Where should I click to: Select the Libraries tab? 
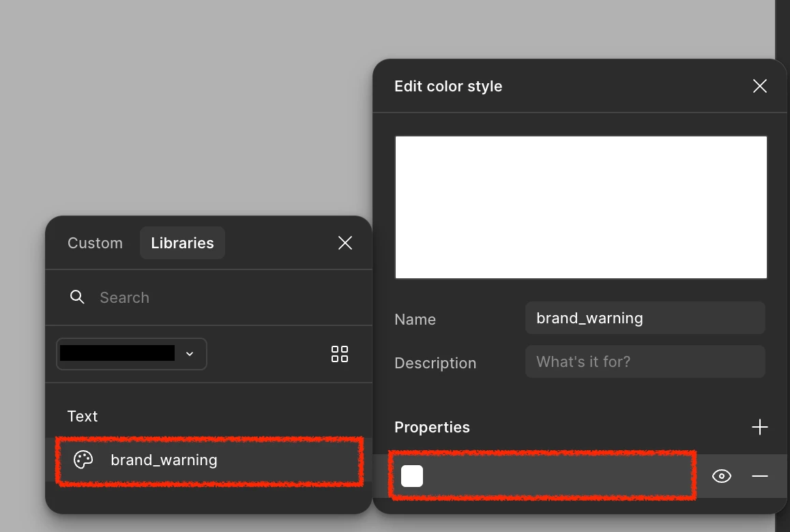182,243
